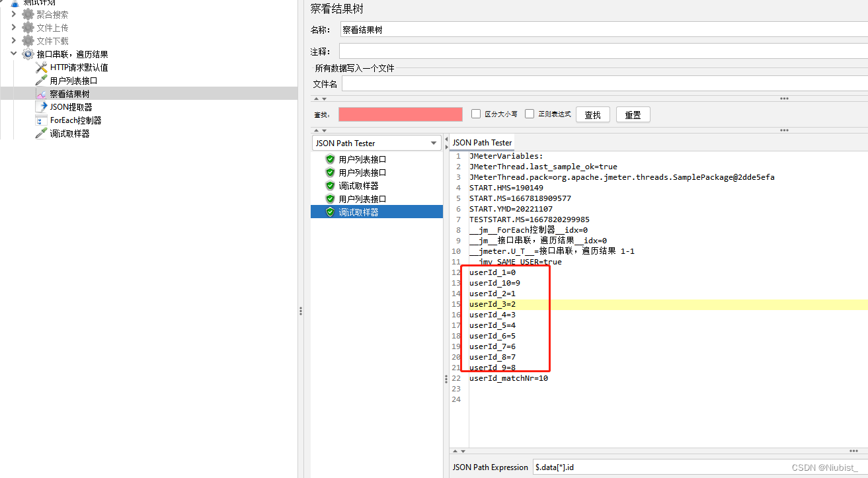Click the line TESTSTART.MS=1667820299985

coord(530,219)
